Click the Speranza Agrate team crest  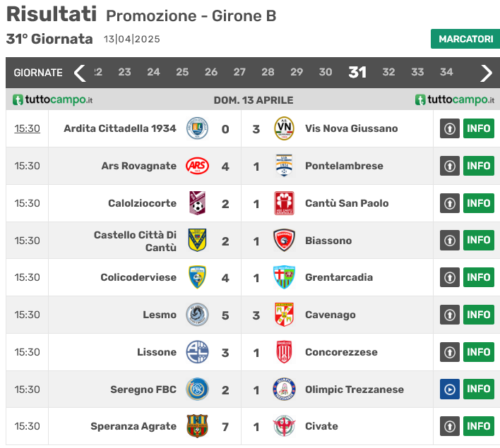[197, 426]
